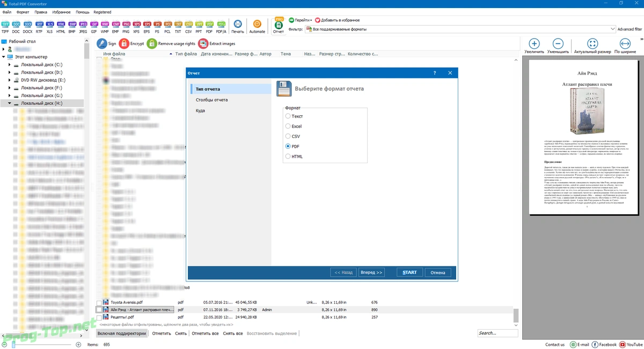644x349 pixels.
Task: Select the DOCX conversion icon
Action: point(27,26)
